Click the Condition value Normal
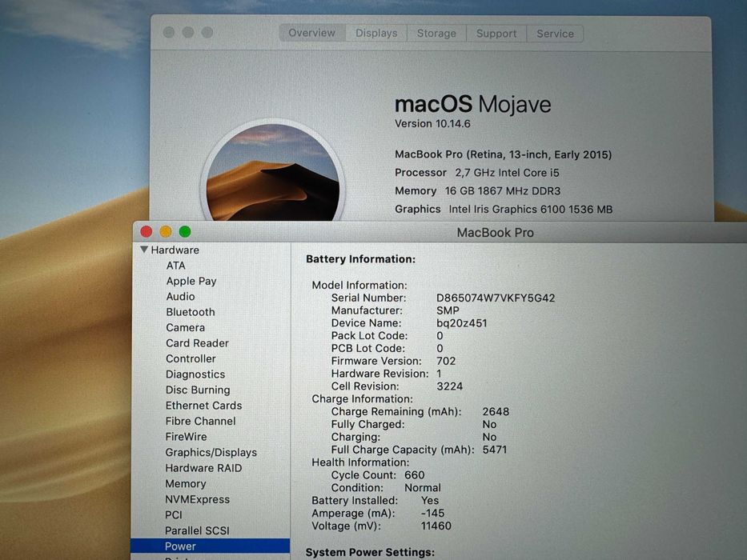 423,488
